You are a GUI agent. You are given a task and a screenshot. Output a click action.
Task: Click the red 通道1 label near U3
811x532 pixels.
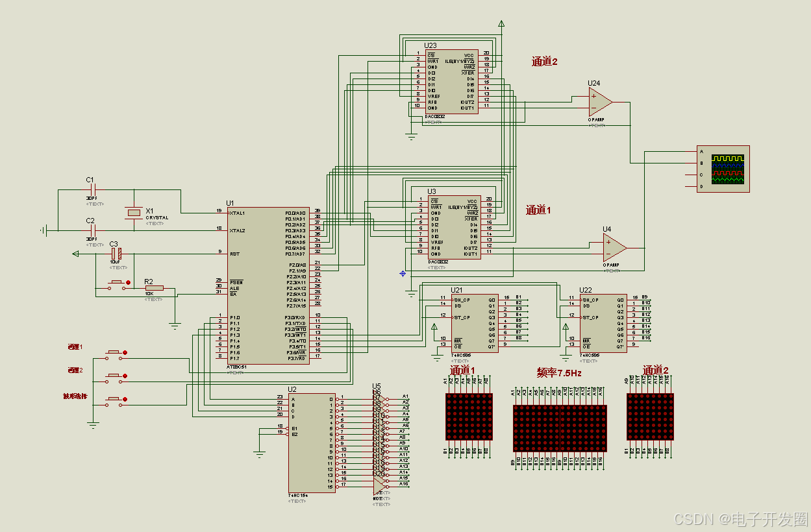pyautogui.click(x=538, y=210)
